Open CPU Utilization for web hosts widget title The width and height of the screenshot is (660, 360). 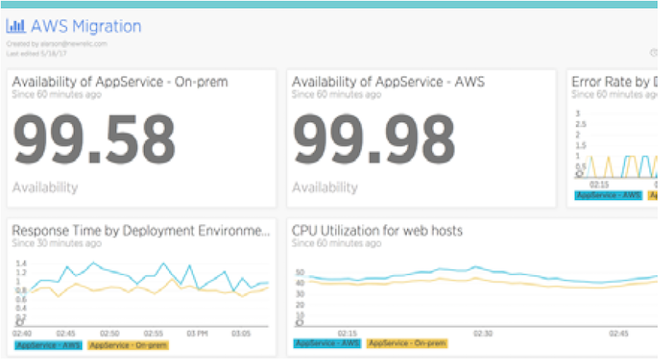tap(377, 231)
